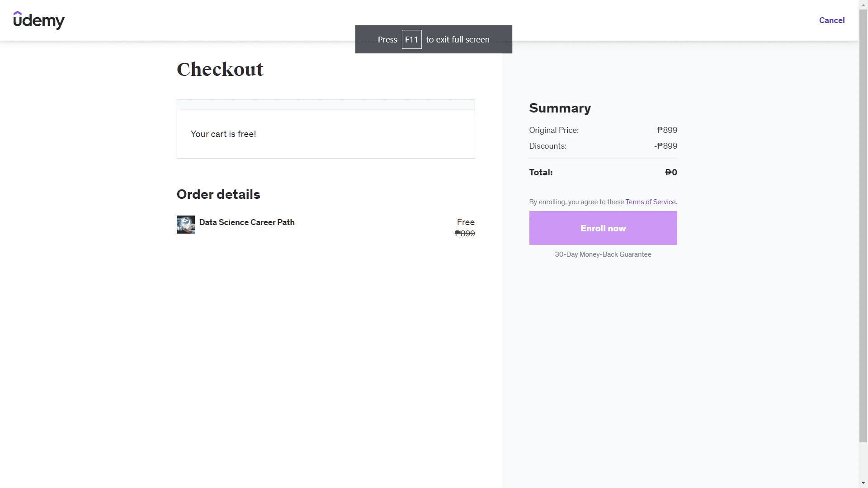Click the -₱899 discount amount
Screen dimensions: 868x488
point(665,146)
